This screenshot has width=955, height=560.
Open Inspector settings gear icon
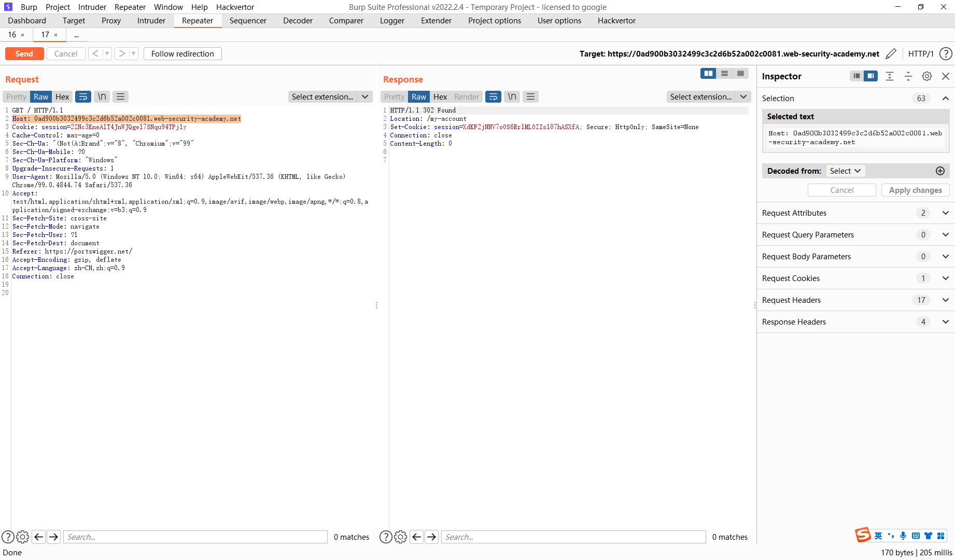pyautogui.click(x=927, y=76)
